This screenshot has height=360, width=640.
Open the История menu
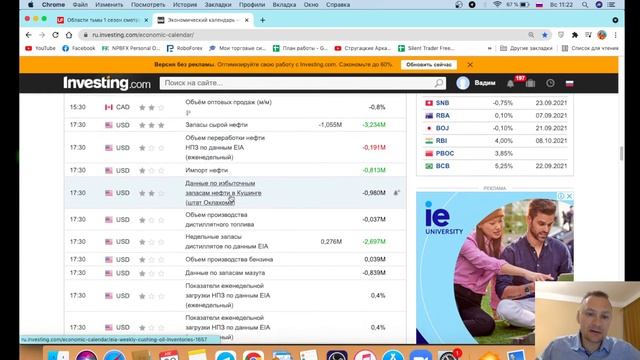(184, 5)
